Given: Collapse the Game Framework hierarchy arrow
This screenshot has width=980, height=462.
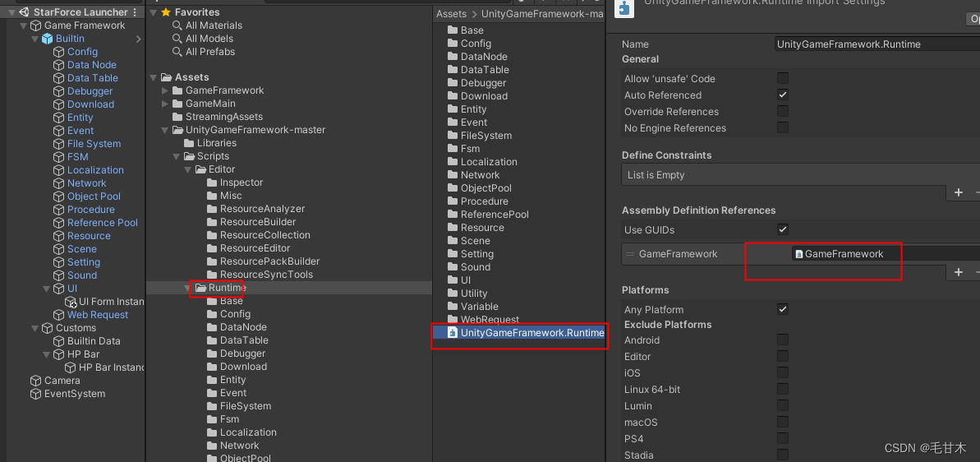Looking at the screenshot, I should (23, 25).
